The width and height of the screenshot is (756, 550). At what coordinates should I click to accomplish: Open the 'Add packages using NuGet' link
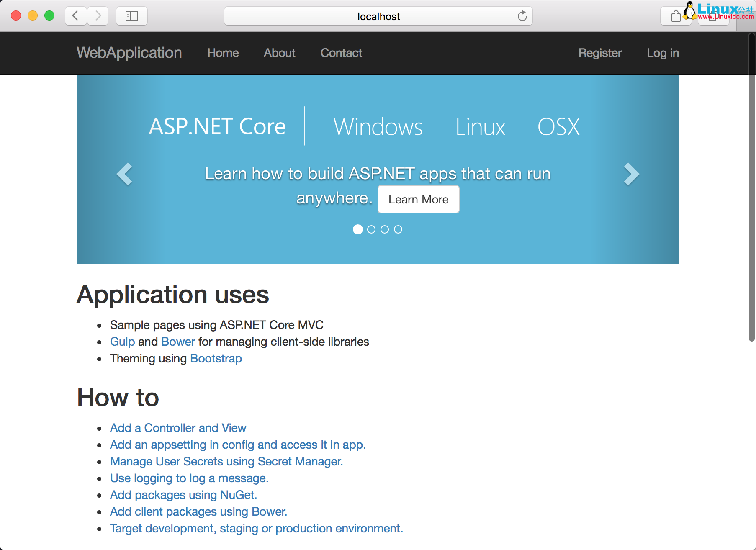click(x=183, y=495)
